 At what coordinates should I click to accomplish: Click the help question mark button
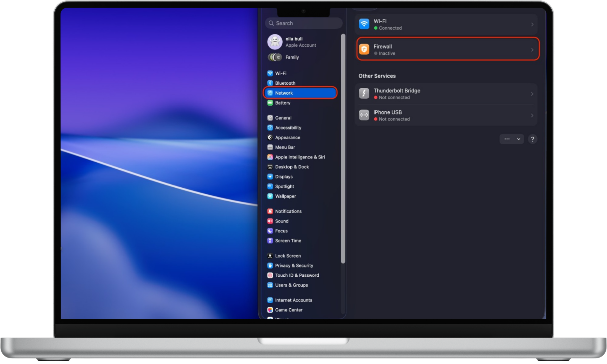point(533,139)
